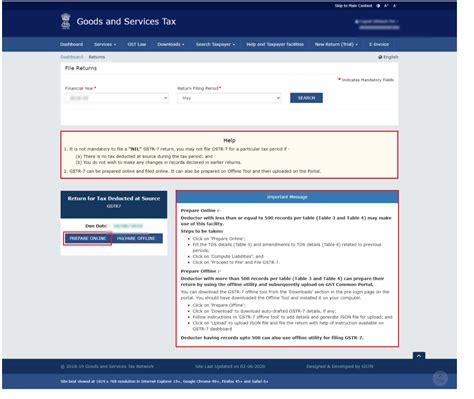Decrease font size with A- icon

coord(395,6)
